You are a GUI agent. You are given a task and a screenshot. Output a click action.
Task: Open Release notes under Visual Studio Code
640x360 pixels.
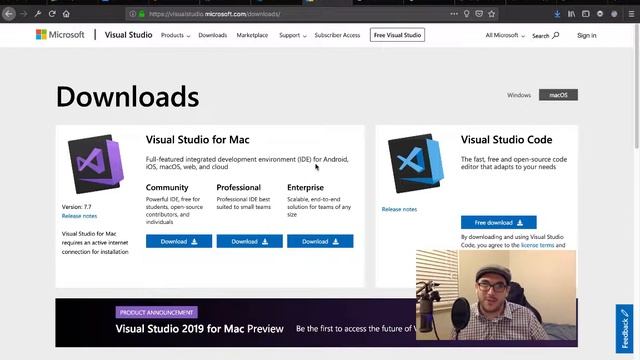pos(399,209)
